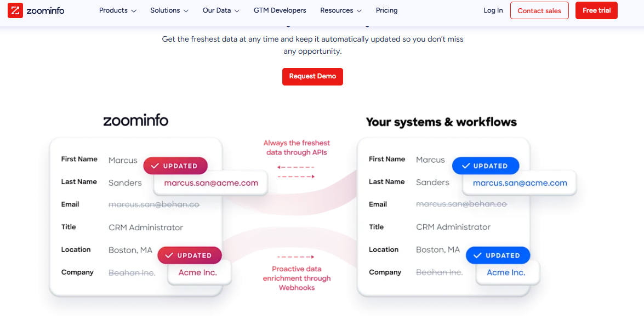
Task: Click the blue UPDATED badge near Location
Action: point(498,255)
